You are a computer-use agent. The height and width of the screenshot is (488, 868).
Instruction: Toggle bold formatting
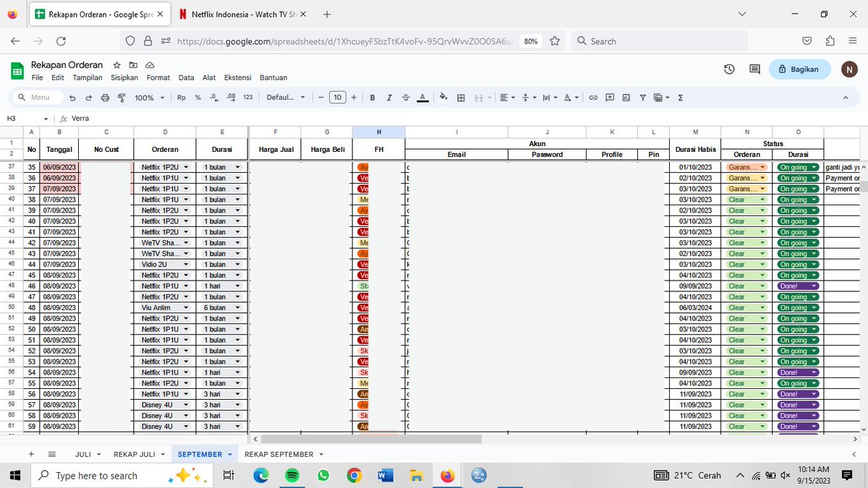pyautogui.click(x=373, y=98)
